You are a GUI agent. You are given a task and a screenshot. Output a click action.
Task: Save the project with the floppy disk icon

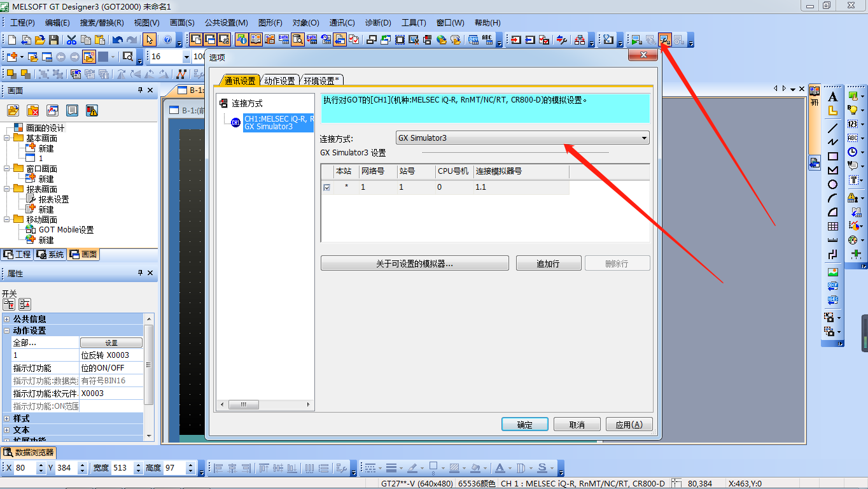pyautogui.click(x=53, y=39)
